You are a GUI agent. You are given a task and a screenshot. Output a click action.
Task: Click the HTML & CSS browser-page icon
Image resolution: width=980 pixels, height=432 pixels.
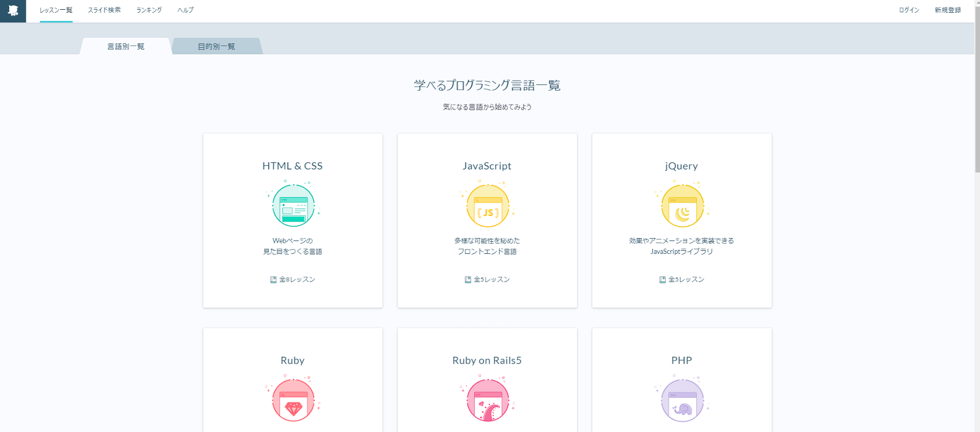(x=293, y=205)
